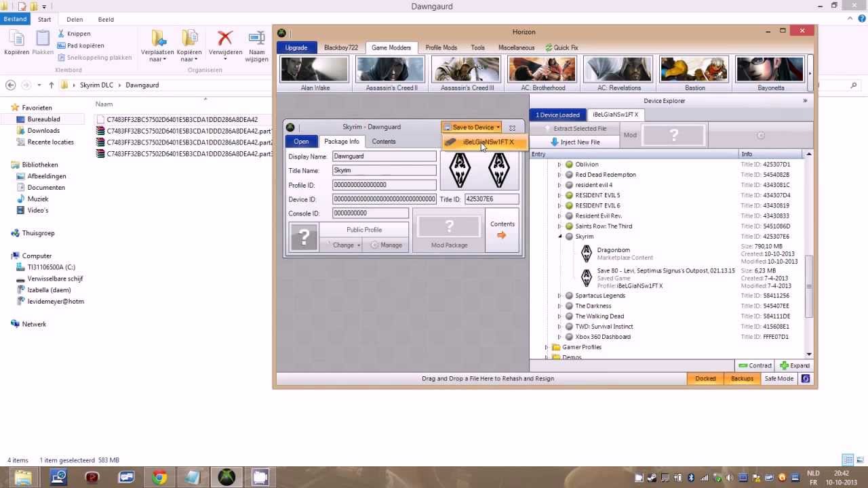The height and width of the screenshot is (488, 868).
Task: Toggle the Backups option
Action: pyautogui.click(x=742, y=379)
